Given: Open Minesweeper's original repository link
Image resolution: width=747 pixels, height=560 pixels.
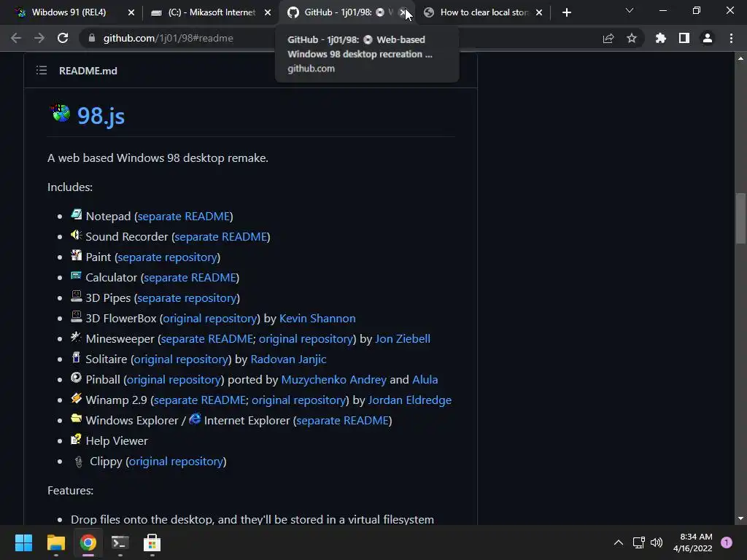Looking at the screenshot, I should click(x=306, y=338).
